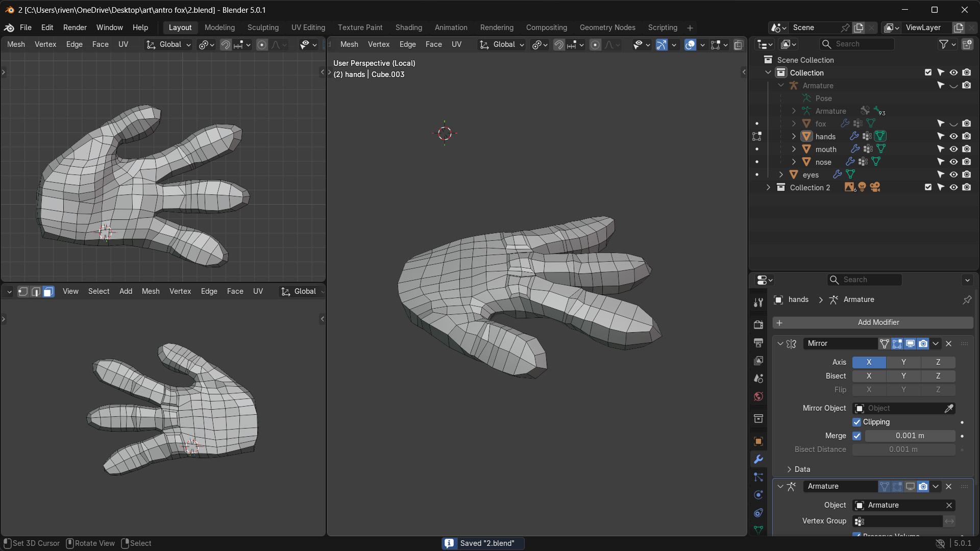Viewport: 980px width, 551px height.
Task: Switch to the Sculpting workspace tab
Action: click(263, 28)
